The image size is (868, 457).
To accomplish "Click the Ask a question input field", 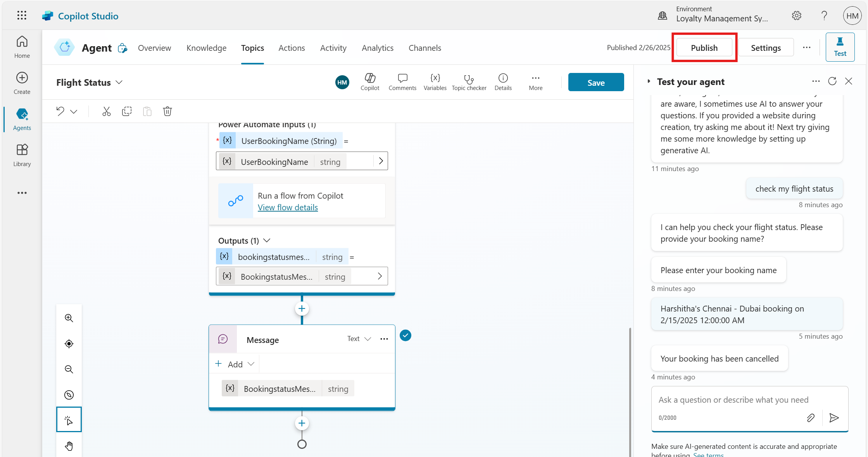I will [733, 400].
